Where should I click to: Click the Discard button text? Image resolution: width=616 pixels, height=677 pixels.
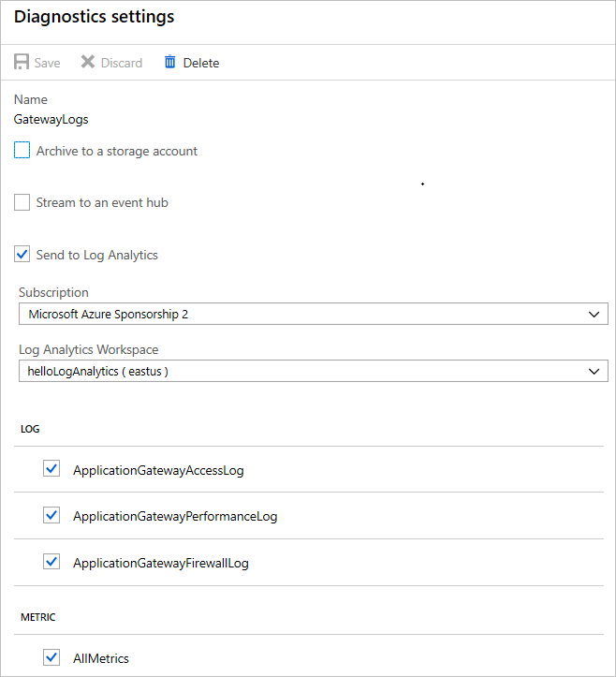point(122,64)
